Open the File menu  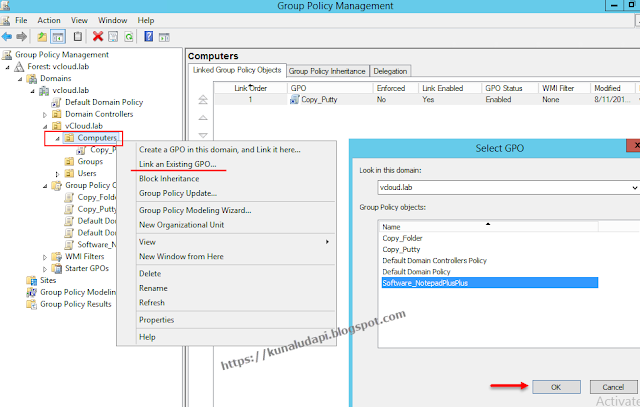[21, 20]
